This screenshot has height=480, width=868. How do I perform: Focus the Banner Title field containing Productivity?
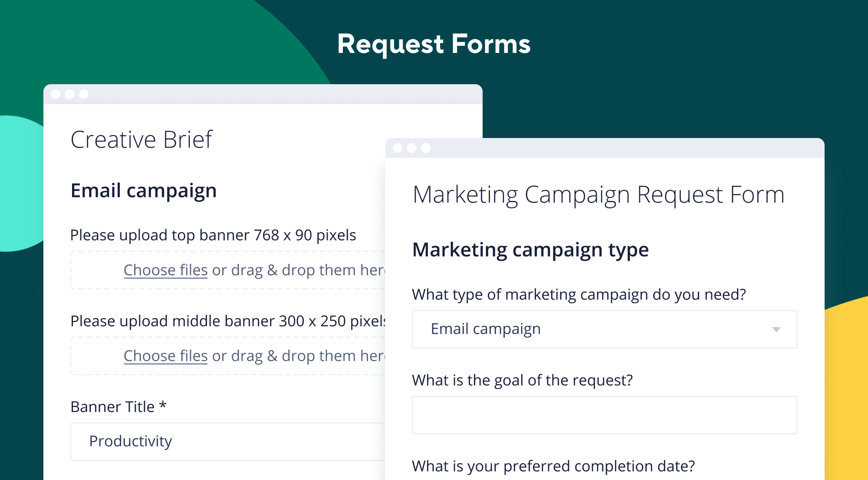[227, 441]
